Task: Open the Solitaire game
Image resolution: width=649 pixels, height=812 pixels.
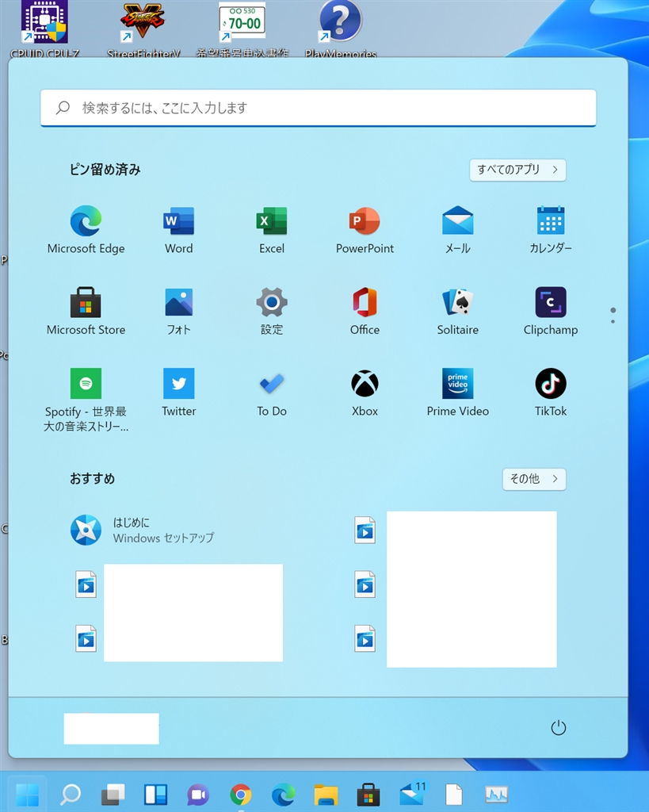Action: [x=457, y=311]
